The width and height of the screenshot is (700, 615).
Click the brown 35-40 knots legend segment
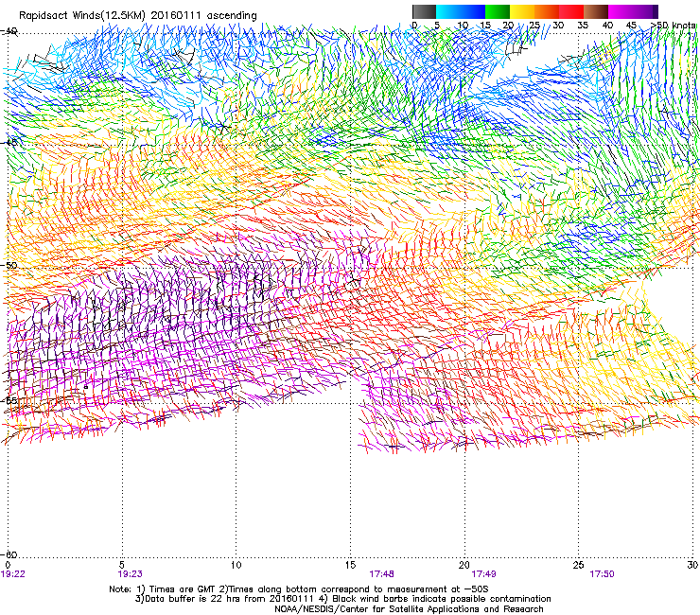point(596,11)
